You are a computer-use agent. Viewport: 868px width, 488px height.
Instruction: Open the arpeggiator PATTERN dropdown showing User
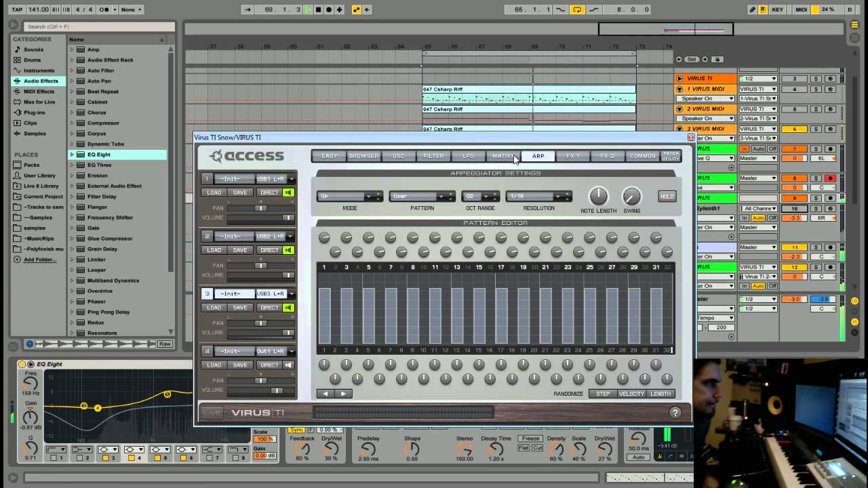click(x=422, y=197)
